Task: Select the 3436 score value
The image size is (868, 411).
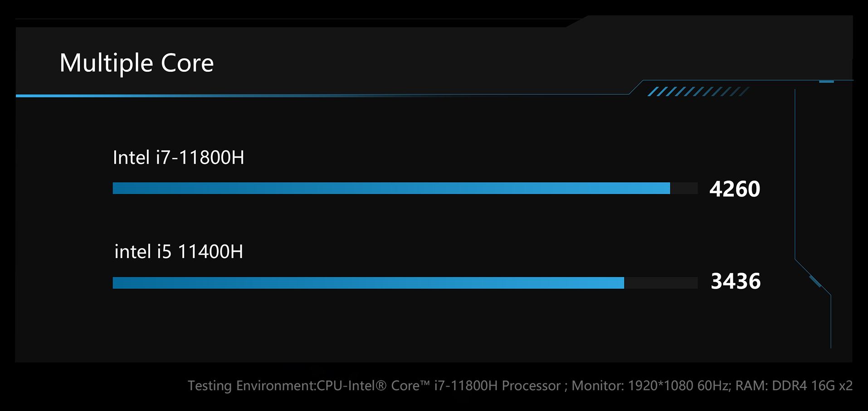Action: (736, 281)
